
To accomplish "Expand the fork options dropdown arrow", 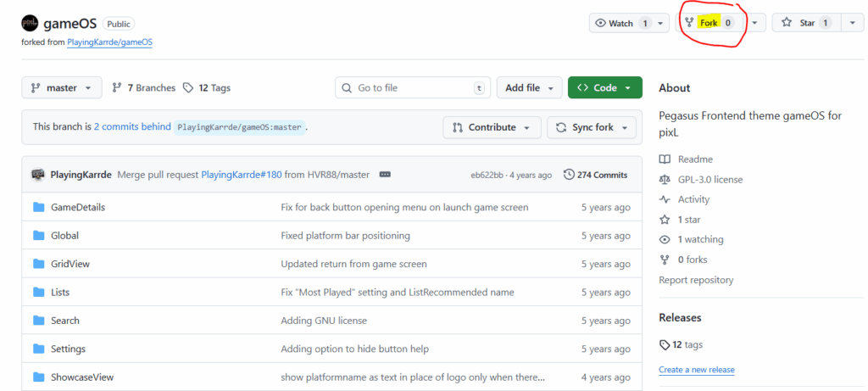I will pyautogui.click(x=754, y=23).
